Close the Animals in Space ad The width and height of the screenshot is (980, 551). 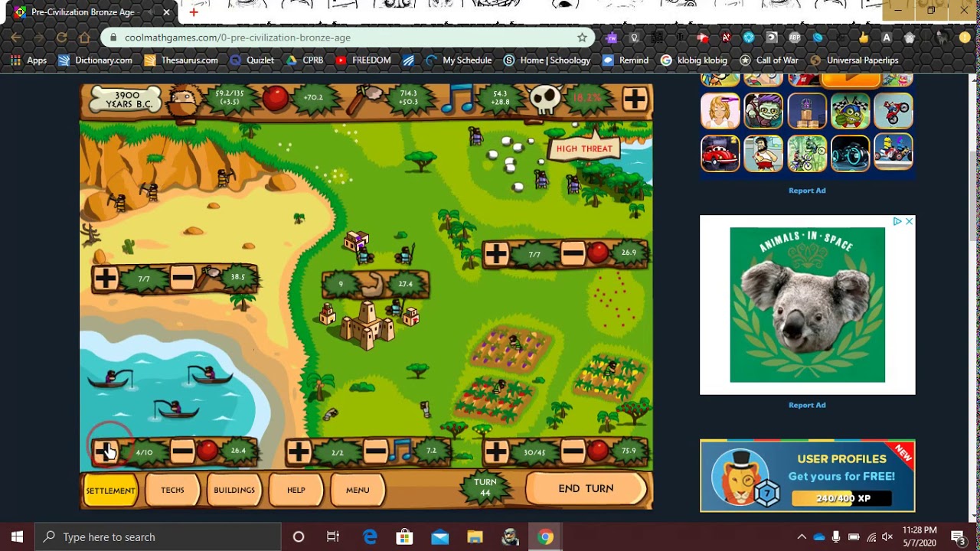coord(909,221)
